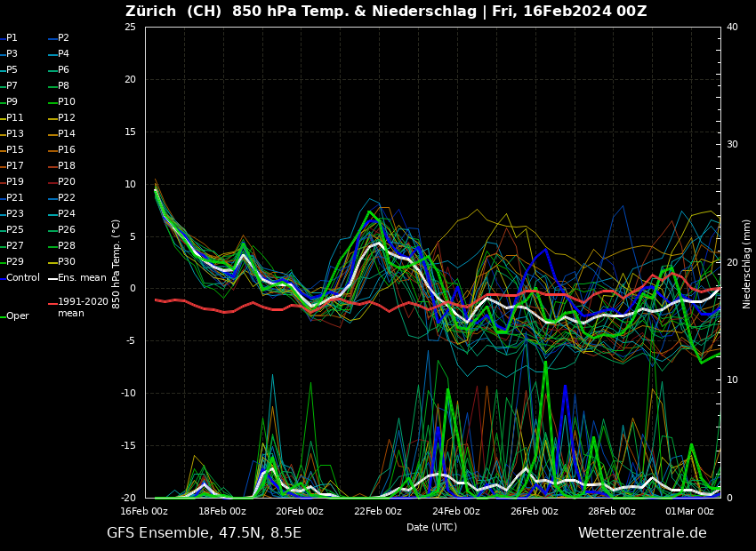The image size is (756, 551).
Task: Pick the P3 ensemble member label
Action: [12, 53]
